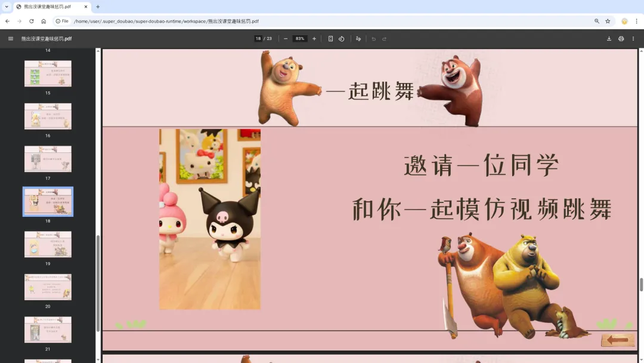Open page 15 thumbnail
Screen dimensions: 644x363
coord(48,73)
